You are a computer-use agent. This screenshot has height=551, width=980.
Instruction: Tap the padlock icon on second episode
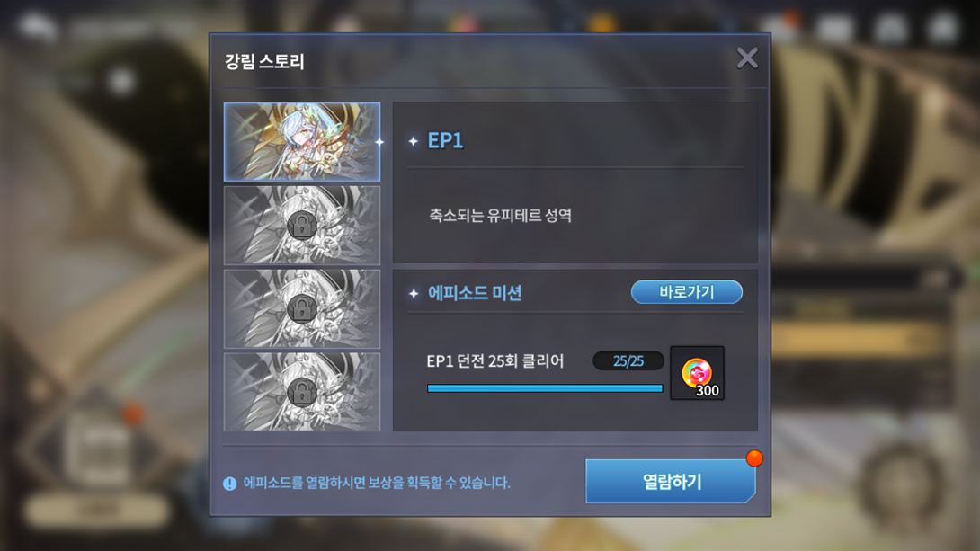[302, 225]
